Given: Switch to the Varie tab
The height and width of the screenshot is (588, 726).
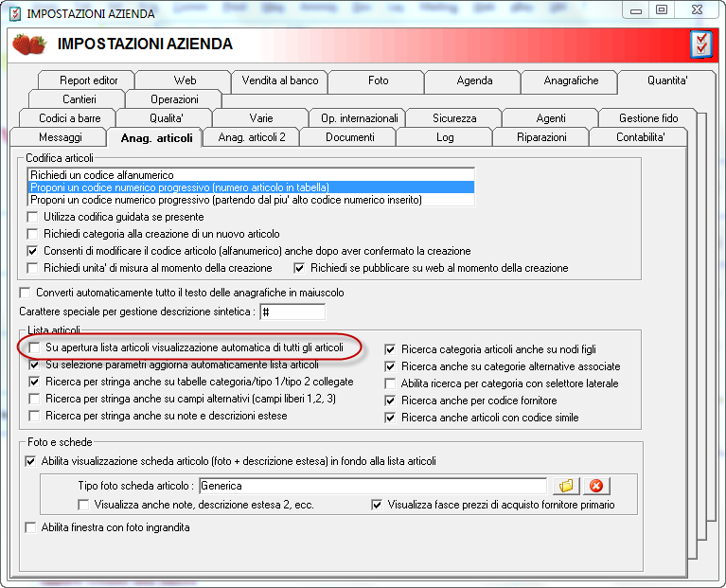Looking at the screenshot, I should (261, 118).
